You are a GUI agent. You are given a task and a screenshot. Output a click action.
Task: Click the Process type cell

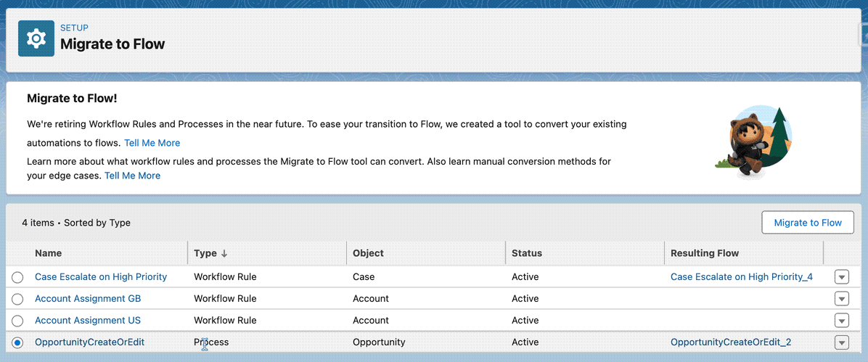(x=211, y=342)
